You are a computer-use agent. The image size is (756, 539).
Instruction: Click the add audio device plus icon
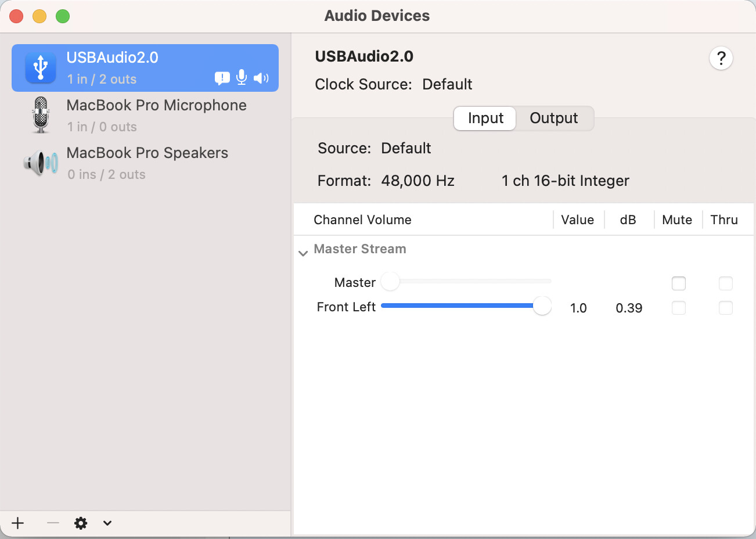[17, 523]
